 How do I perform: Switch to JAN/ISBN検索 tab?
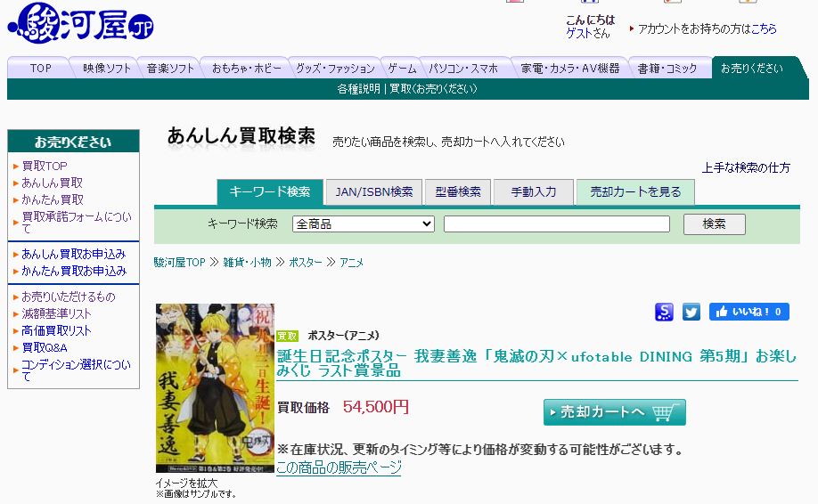click(374, 192)
